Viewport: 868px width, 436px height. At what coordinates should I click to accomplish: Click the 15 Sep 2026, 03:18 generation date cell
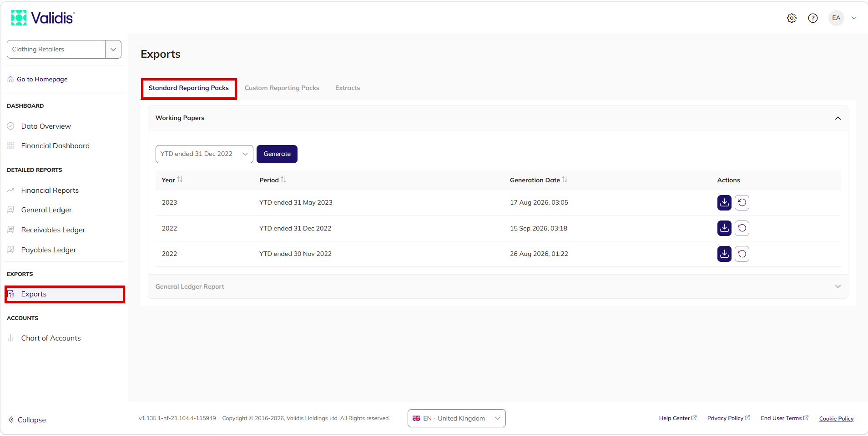tap(539, 228)
